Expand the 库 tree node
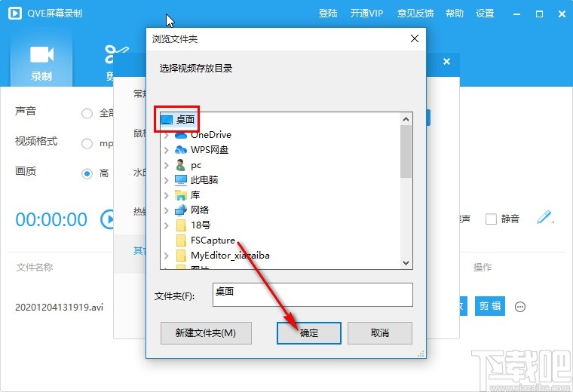The height and width of the screenshot is (392, 573). pyautogui.click(x=167, y=195)
